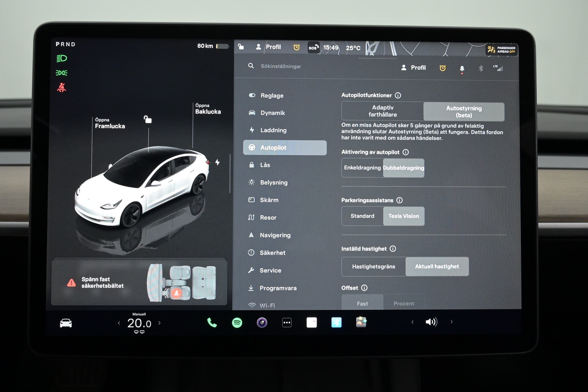Select Aktuell hastighet speed option
Screen dimensions: 588x392
pos(437,266)
